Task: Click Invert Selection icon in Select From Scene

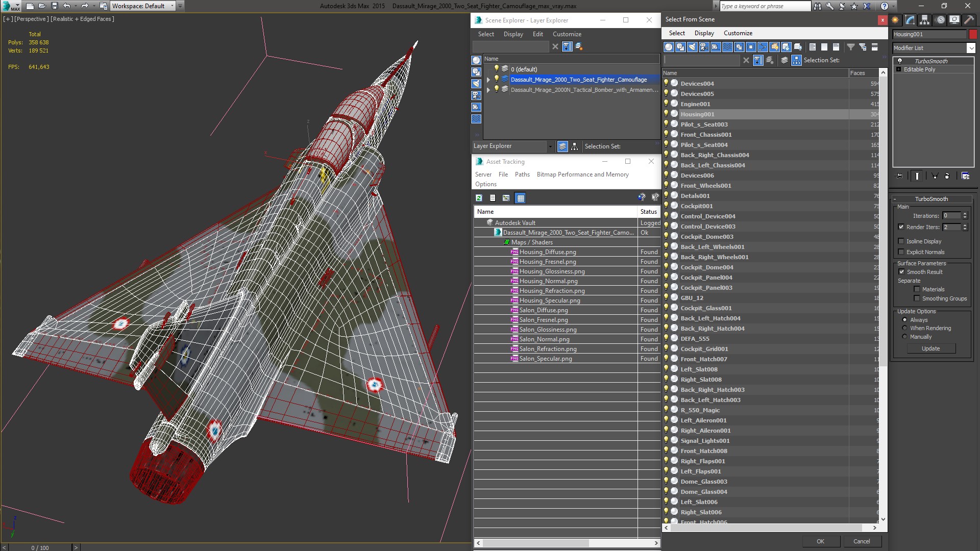Action: pos(836,47)
